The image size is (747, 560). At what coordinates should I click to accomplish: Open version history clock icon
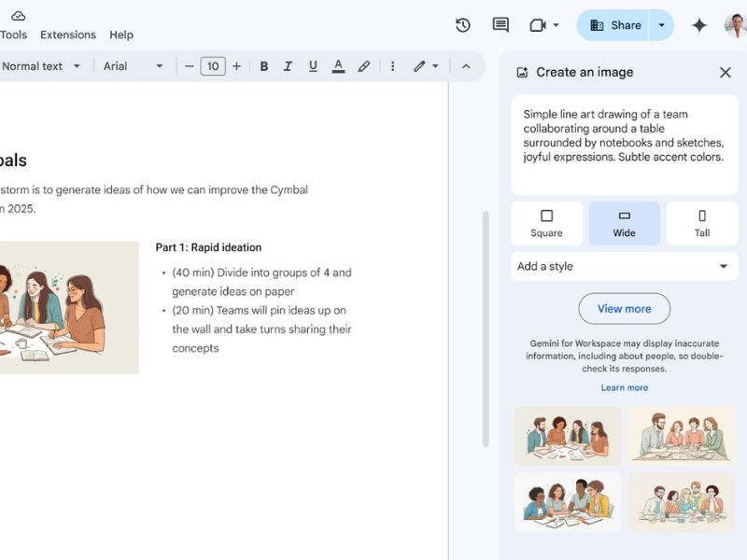[462, 25]
